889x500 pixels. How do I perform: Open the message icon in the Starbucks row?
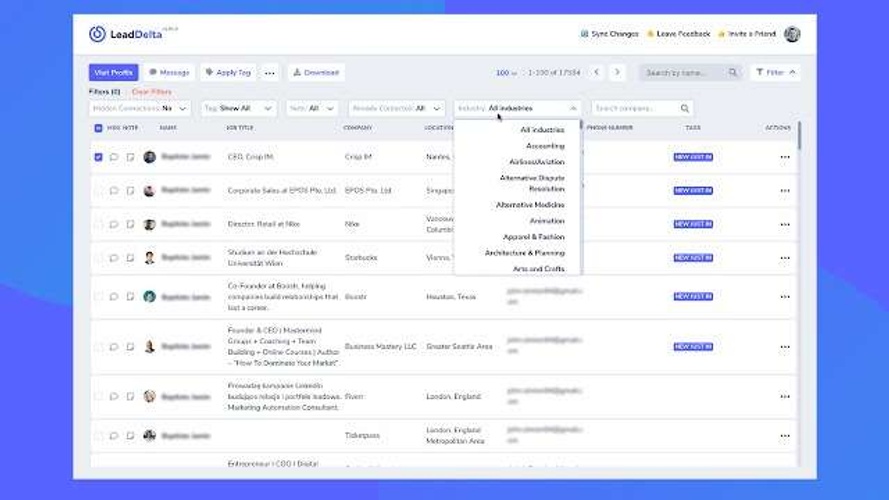113,258
